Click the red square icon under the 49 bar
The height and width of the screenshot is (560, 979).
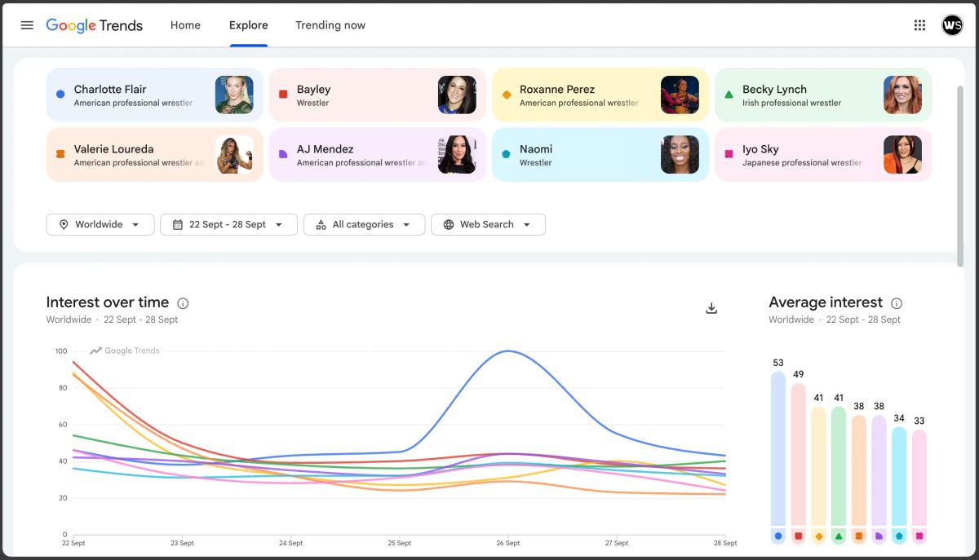(x=798, y=536)
